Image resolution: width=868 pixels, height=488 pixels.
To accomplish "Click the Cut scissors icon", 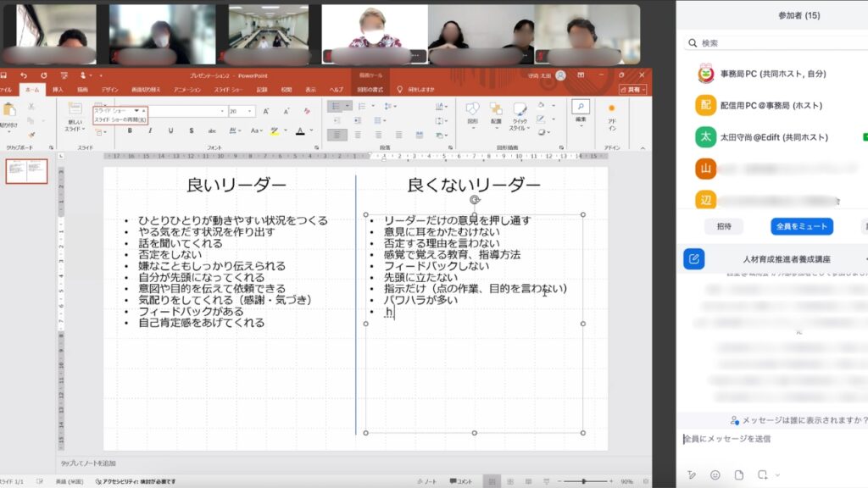I will (31, 106).
